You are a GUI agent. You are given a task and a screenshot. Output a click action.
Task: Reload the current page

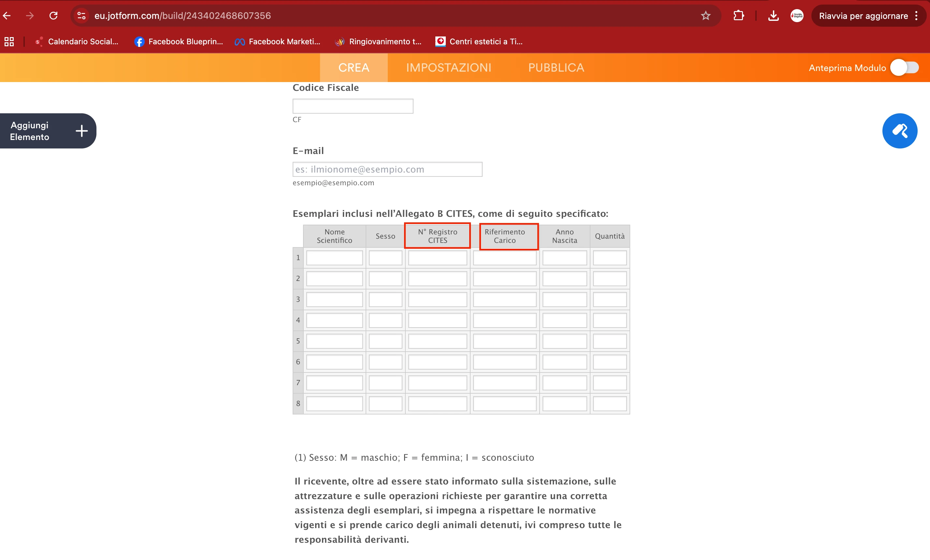53,15
